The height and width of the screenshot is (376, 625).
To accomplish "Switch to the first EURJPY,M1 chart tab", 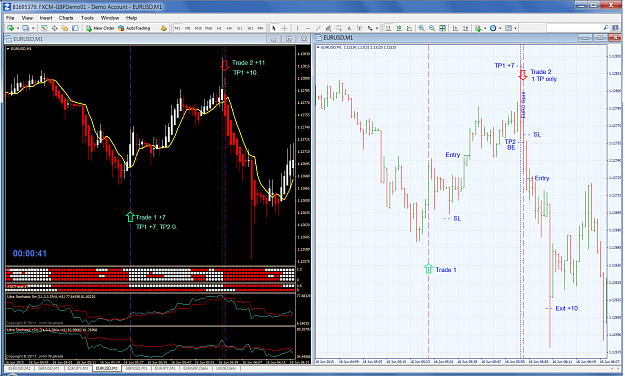I will pyautogui.click(x=77, y=368).
